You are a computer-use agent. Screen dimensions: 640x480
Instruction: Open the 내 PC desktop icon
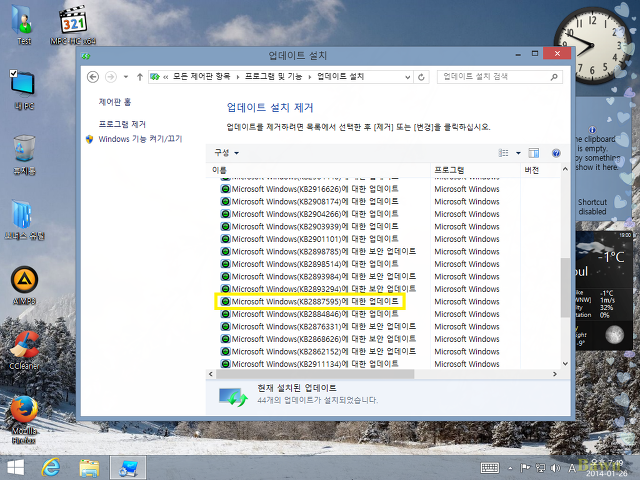point(24,90)
